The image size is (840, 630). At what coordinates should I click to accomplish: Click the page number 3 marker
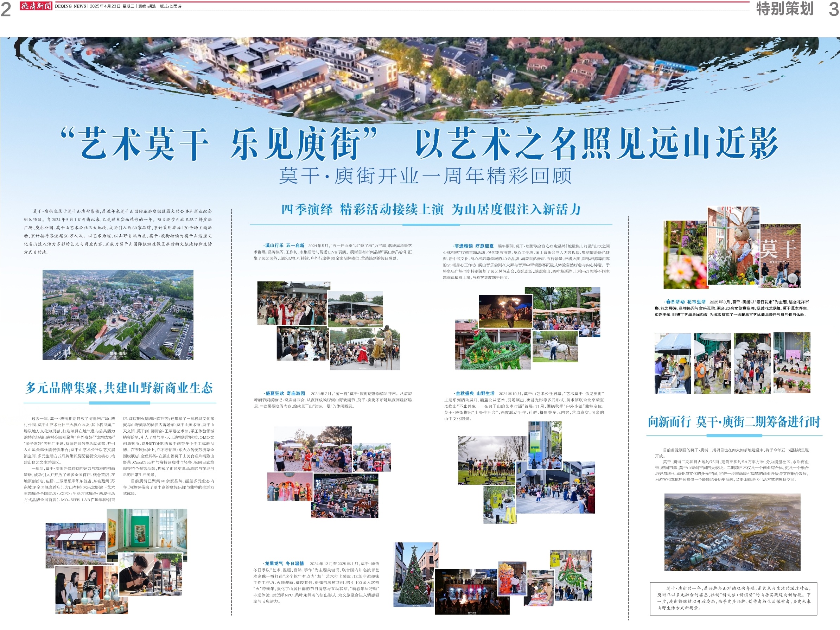pos(834,9)
